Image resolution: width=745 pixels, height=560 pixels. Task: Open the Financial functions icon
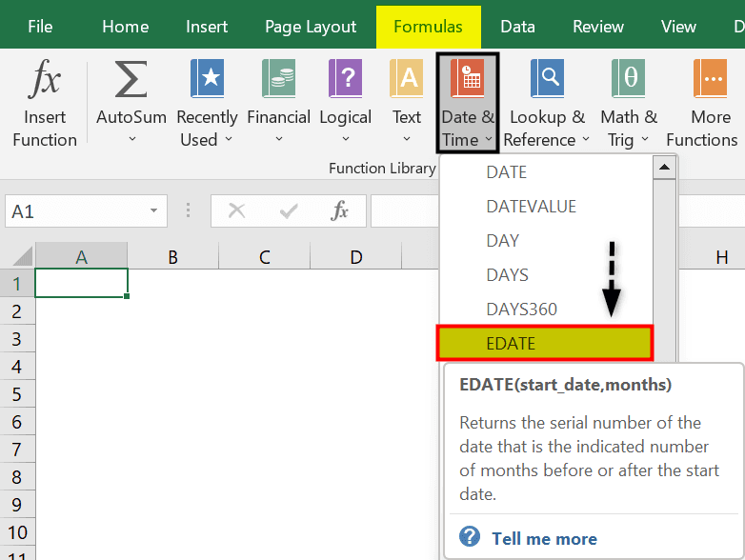[x=278, y=78]
